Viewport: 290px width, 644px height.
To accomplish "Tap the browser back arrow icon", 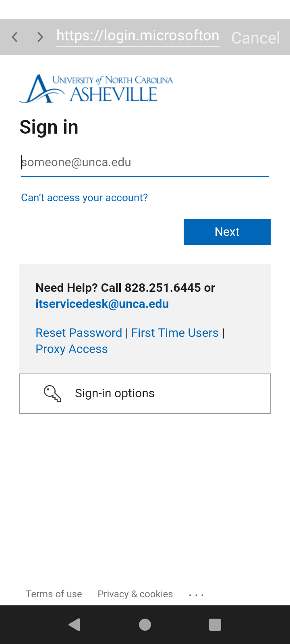I will pyautogui.click(x=15, y=37).
